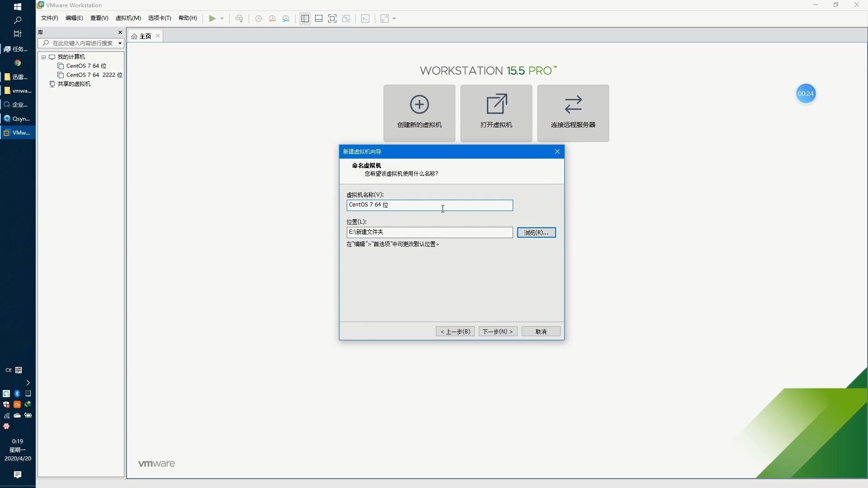Viewport: 868px width, 488px height.
Task: Click the < 上一步(B) button
Action: click(455, 331)
